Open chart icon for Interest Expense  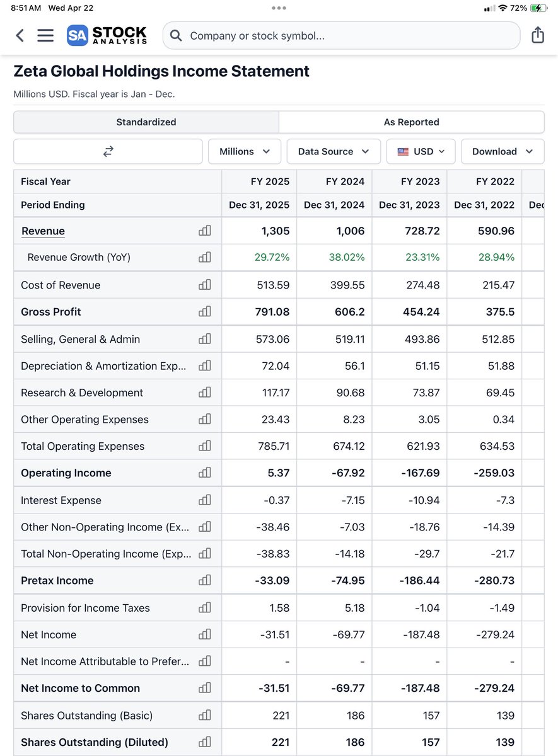tap(204, 500)
